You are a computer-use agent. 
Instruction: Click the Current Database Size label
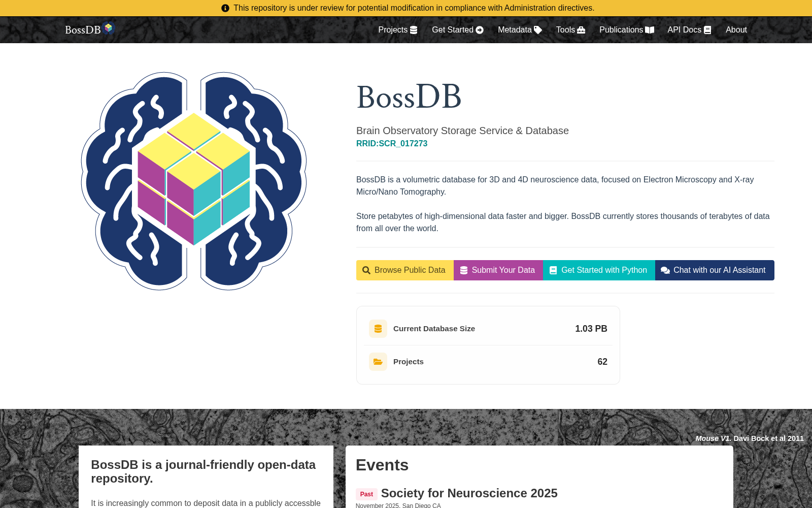pos(434,329)
